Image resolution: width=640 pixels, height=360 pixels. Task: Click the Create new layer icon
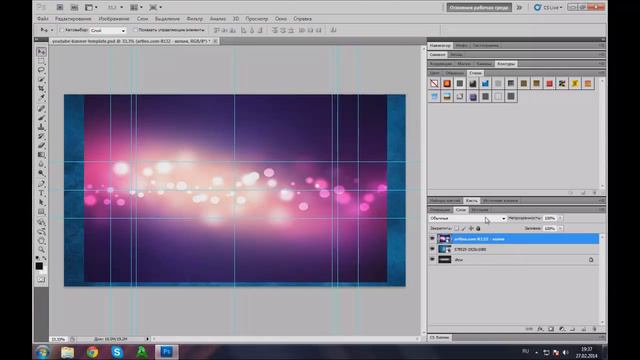click(584, 329)
